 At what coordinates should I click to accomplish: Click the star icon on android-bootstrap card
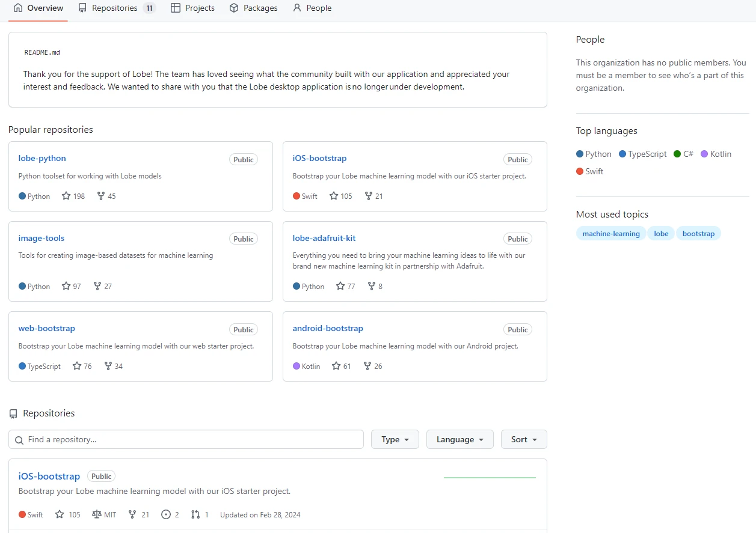(336, 366)
